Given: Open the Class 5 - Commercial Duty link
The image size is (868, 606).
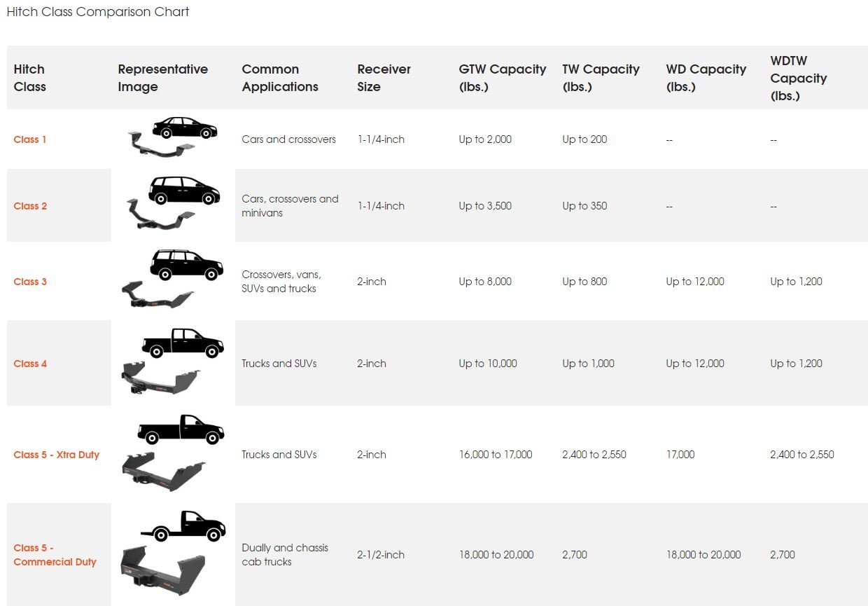Looking at the screenshot, I should pos(55,555).
